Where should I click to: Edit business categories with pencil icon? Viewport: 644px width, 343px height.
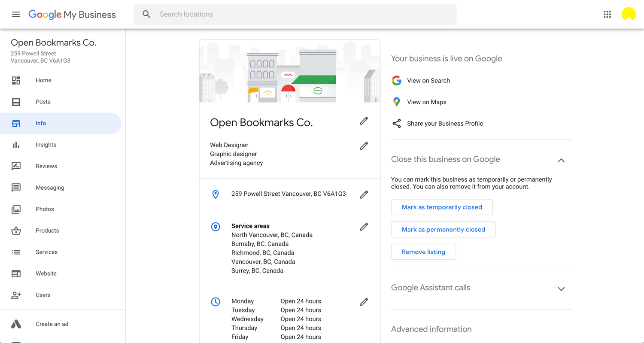tap(364, 146)
